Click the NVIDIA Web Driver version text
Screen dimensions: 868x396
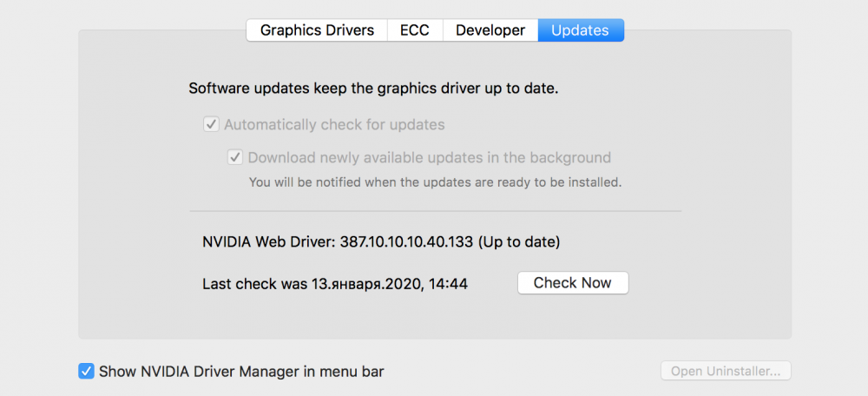[381, 242]
